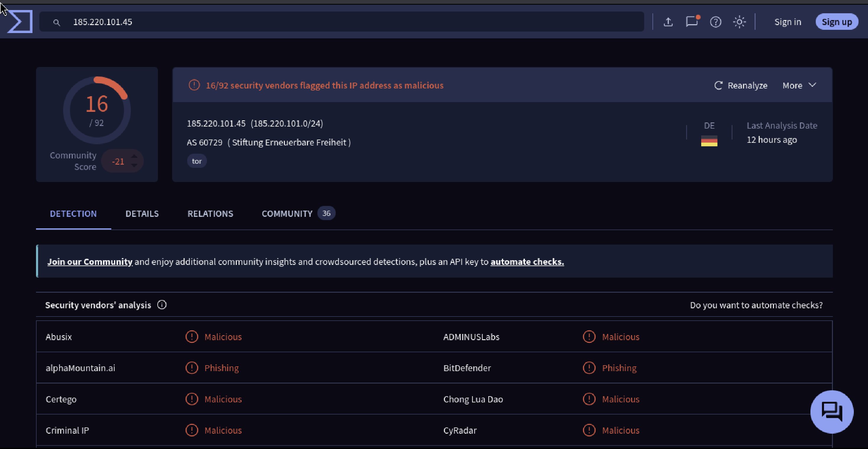Expand the More dropdown menu
Screen dimensions: 868x449
coord(799,86)
